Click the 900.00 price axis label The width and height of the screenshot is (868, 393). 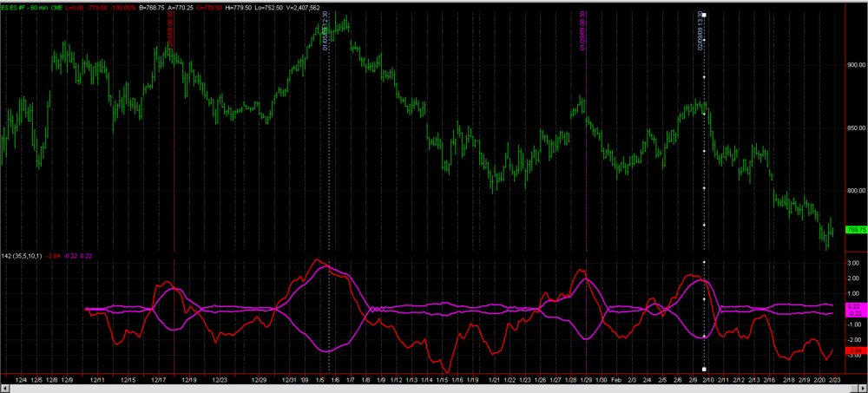pos(856,65)
